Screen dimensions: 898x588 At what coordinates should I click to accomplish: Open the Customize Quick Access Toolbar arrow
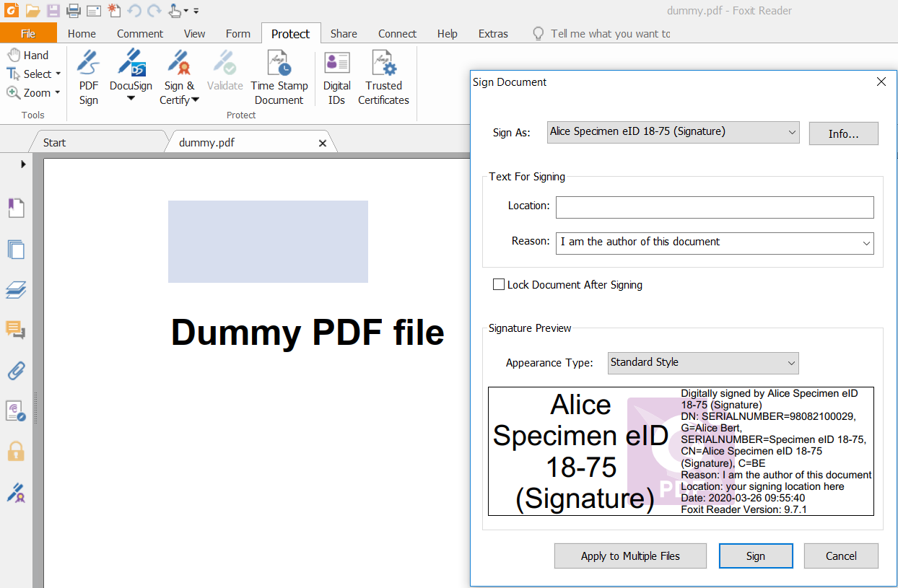click(196, 11)
